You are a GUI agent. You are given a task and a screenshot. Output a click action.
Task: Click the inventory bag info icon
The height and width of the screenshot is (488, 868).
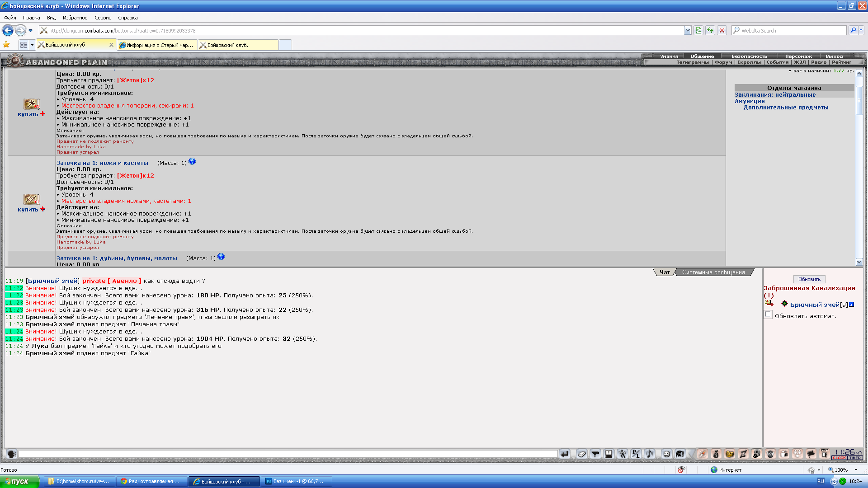[x=716, y=454]
